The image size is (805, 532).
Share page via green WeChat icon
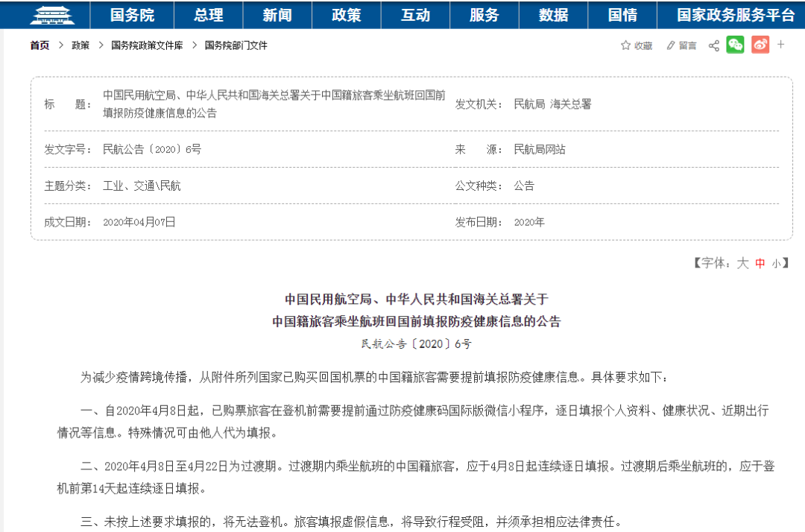point(736,45)
